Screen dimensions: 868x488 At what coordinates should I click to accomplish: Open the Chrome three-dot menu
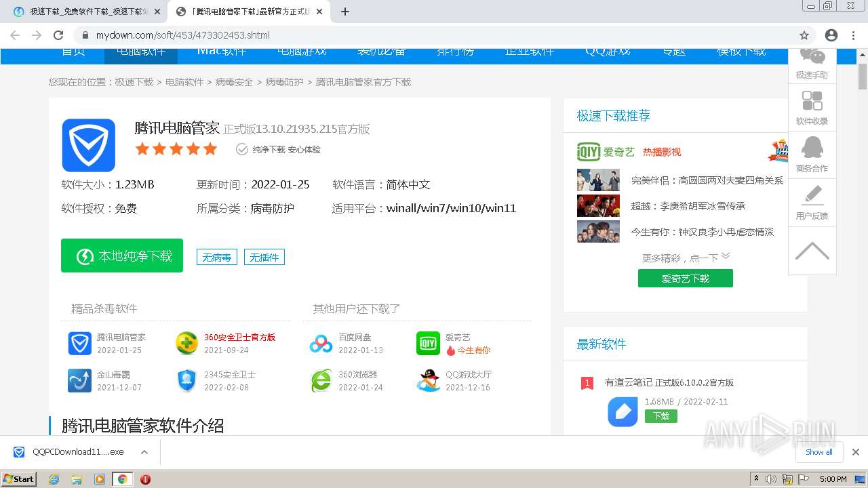point(853,35)
